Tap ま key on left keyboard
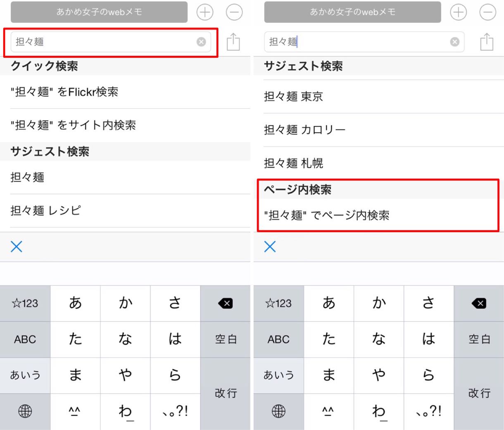504x430 pixels. [x=75, y=375]
